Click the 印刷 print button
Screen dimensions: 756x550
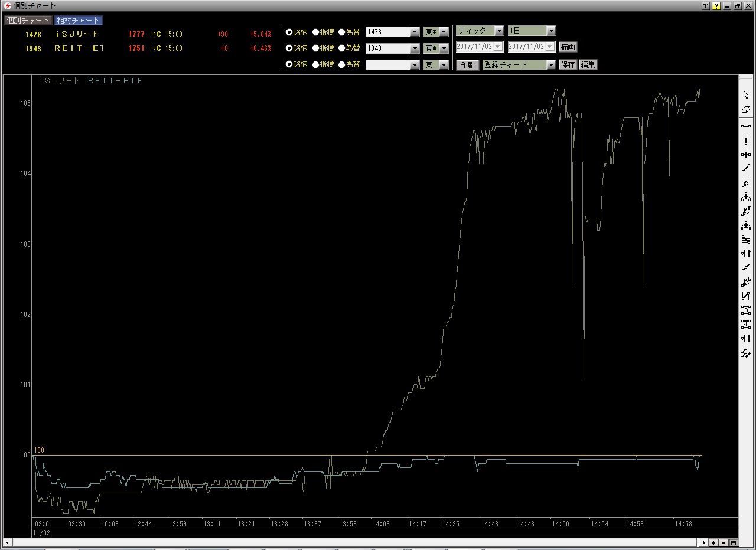[467, 65]
